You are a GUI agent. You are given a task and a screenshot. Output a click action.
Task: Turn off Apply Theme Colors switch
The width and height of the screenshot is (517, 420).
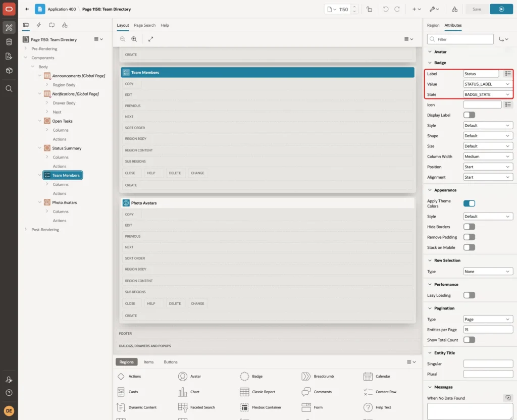pyautogui.click(x=469, y=203)
